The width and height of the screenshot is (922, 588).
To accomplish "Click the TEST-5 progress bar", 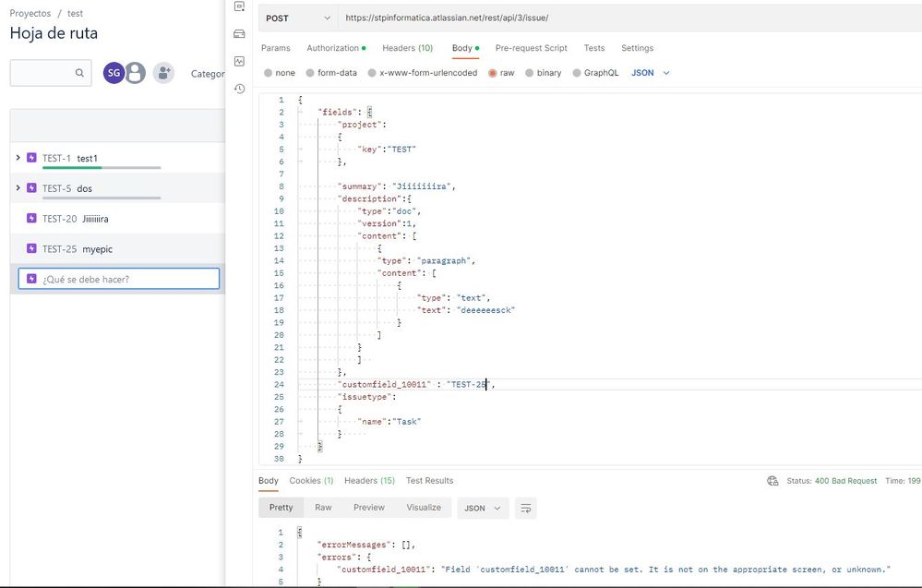I will tap(102, 198).
